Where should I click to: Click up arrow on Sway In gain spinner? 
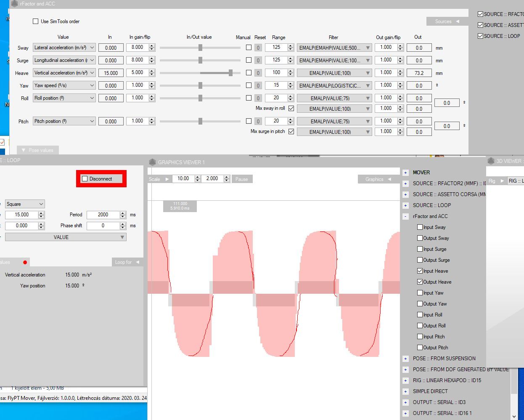tap(152, 45)
